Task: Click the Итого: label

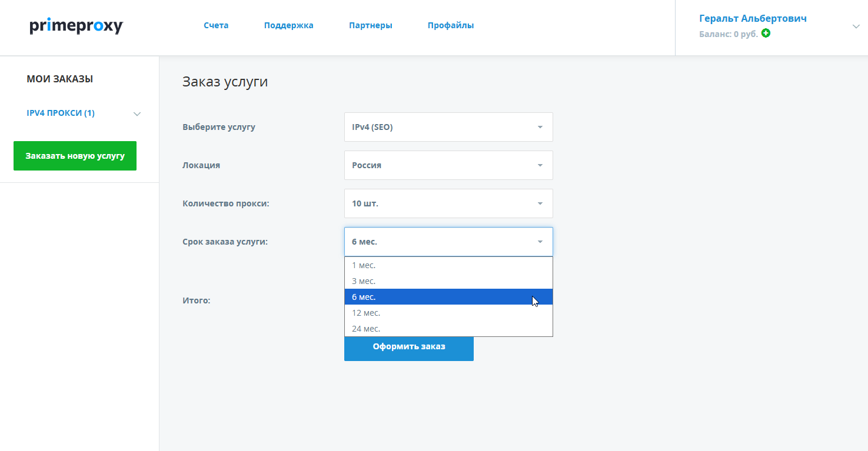Action: tap(197, 300)
